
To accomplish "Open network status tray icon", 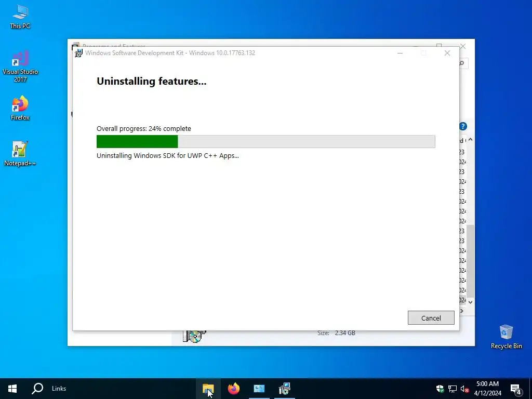I will (453, 389).
